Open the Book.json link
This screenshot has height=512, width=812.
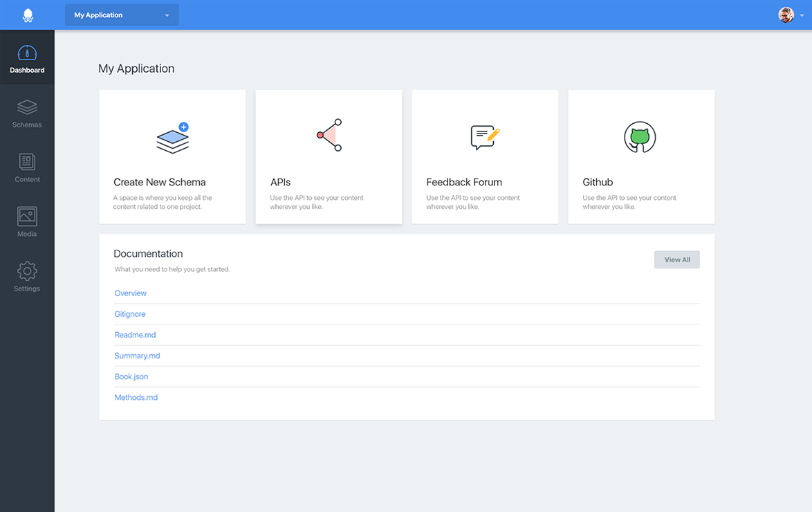coord(131,376)
